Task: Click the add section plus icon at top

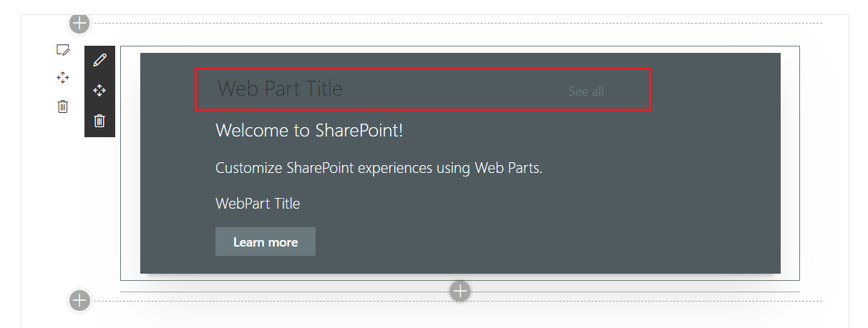Action: pyautogui.click(x=79, y=23)
